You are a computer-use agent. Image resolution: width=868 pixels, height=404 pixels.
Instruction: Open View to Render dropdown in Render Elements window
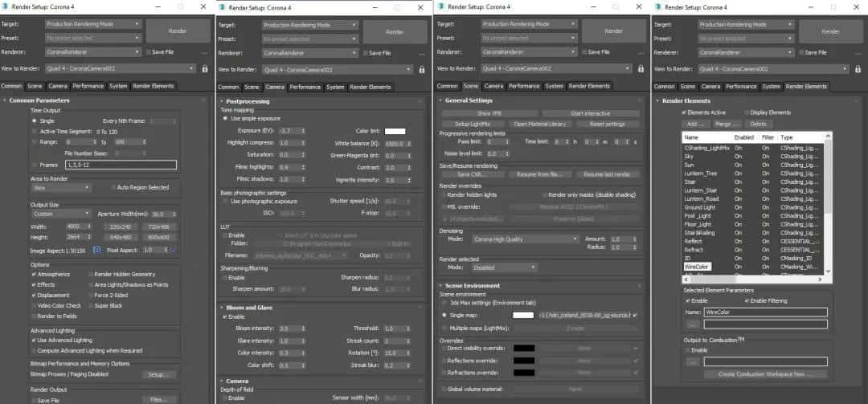(773, 69)
